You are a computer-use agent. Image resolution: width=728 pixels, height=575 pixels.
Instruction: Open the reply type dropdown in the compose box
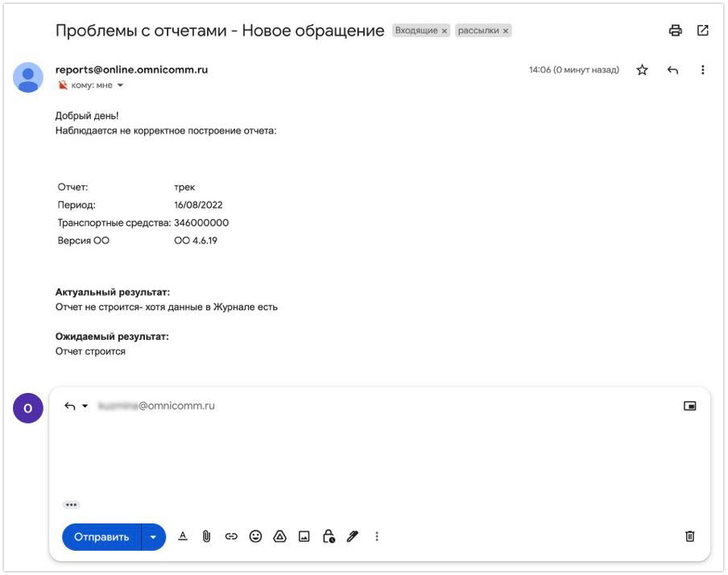pyautogui.click(x=76, y=407)
